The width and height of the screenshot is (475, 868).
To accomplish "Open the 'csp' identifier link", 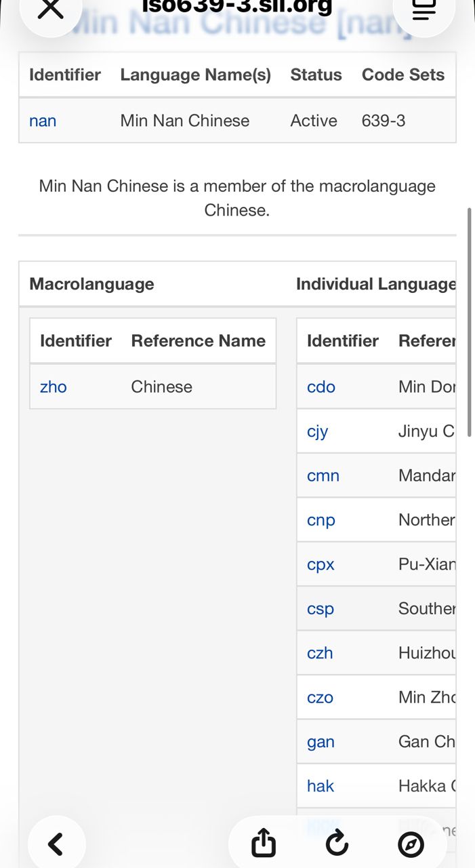I will click(x=321, y=608).
